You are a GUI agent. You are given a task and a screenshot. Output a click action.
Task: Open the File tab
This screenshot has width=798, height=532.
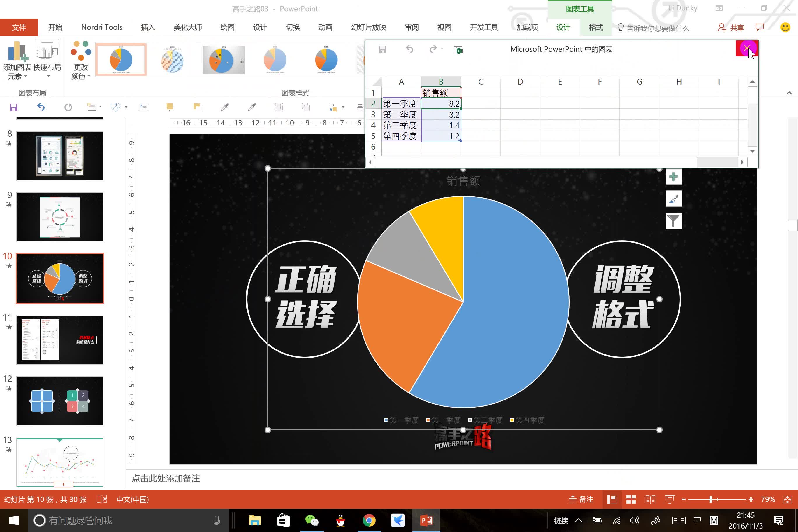19,27
